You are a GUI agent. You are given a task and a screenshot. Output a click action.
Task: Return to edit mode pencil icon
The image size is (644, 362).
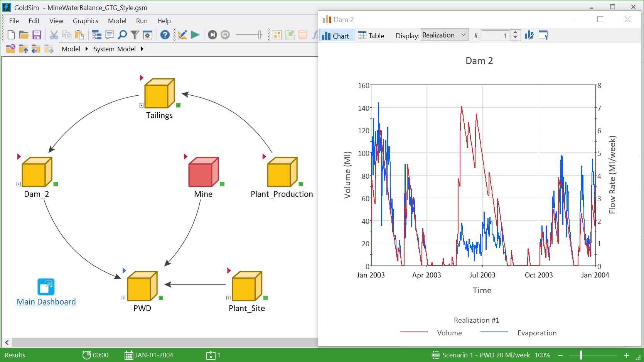click(182, 35)
